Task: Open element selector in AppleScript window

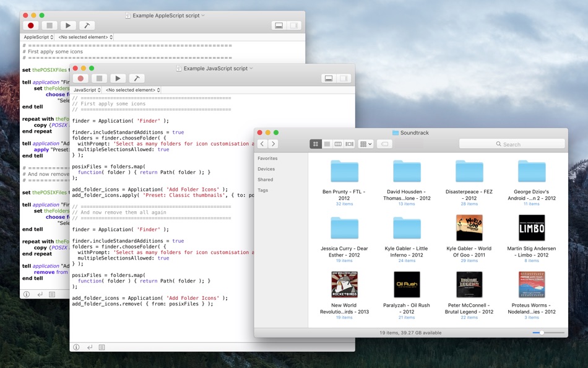Action: pyautogui.click(x=85, y=37)
